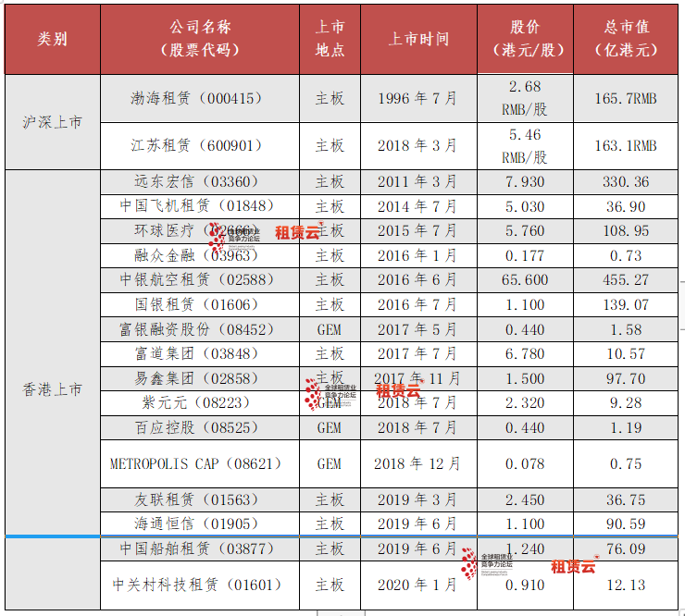Click the 融众金融（03963） cell
685x616 pixels.
tap(200, 255)
